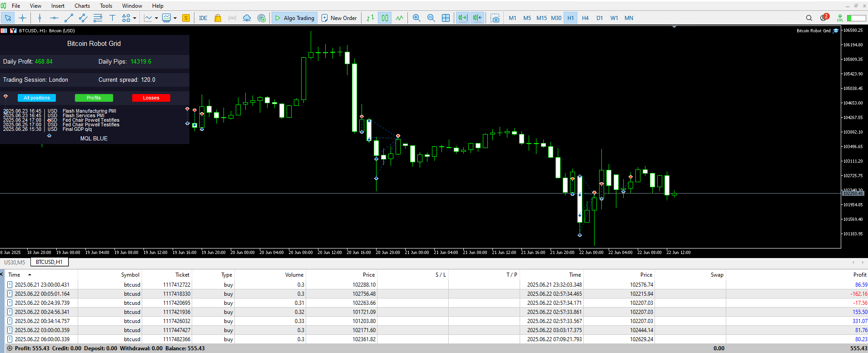
Task: Open the MetaEditor IDE
Action: (203, 18)
